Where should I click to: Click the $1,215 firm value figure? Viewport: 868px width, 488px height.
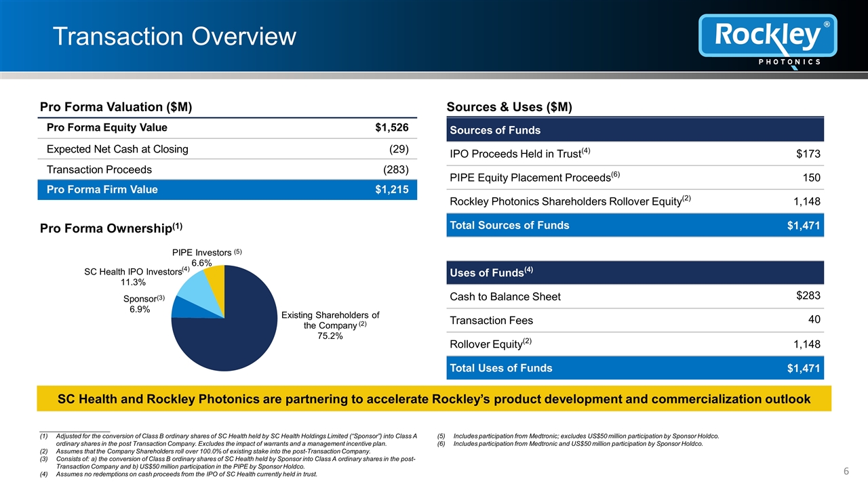392,190
